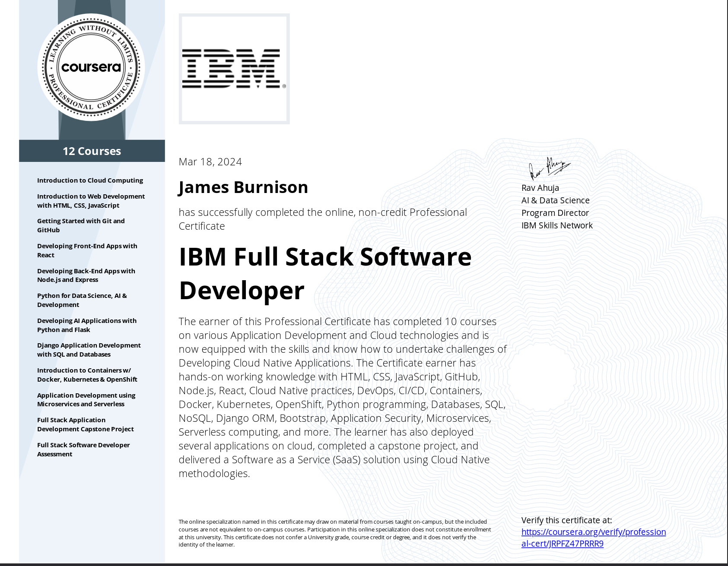
Task: Click Full Stack Software Developer Assessment
Action: point(83,449)
